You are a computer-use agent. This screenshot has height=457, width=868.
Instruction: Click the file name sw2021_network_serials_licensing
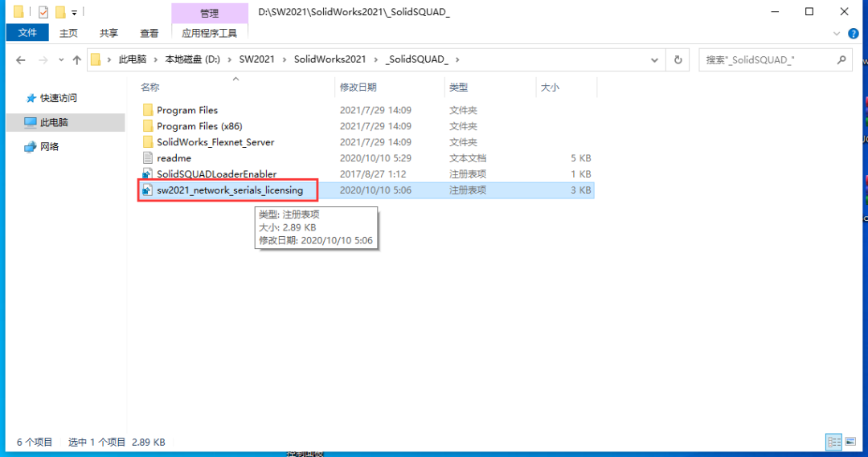click(230, 190)
